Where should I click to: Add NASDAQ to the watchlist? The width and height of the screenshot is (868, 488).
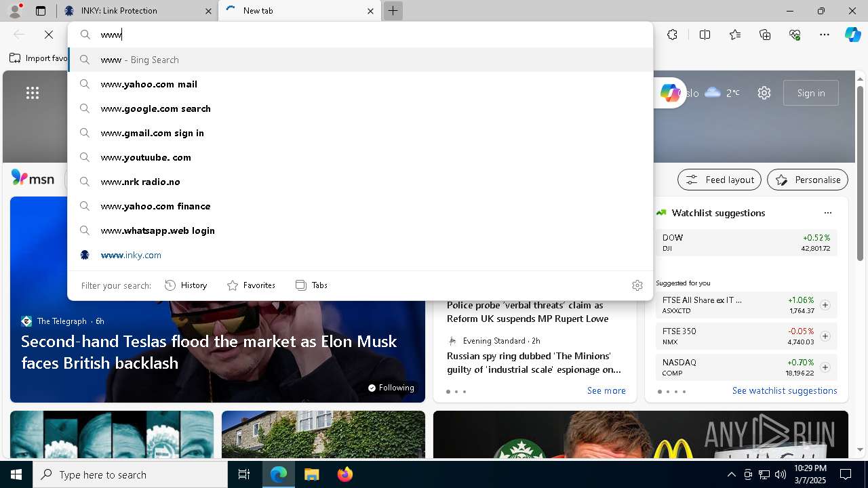(x=825, y=367)
